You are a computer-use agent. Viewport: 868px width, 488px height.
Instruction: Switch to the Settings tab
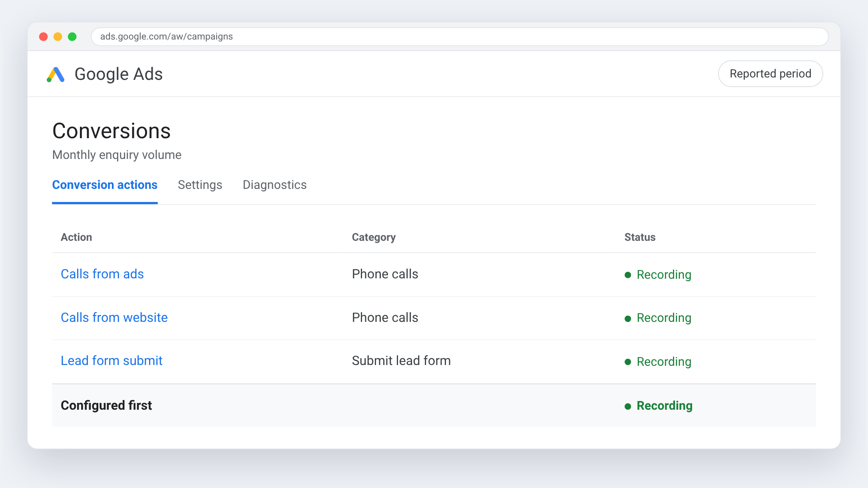click(x=200, y=185)
